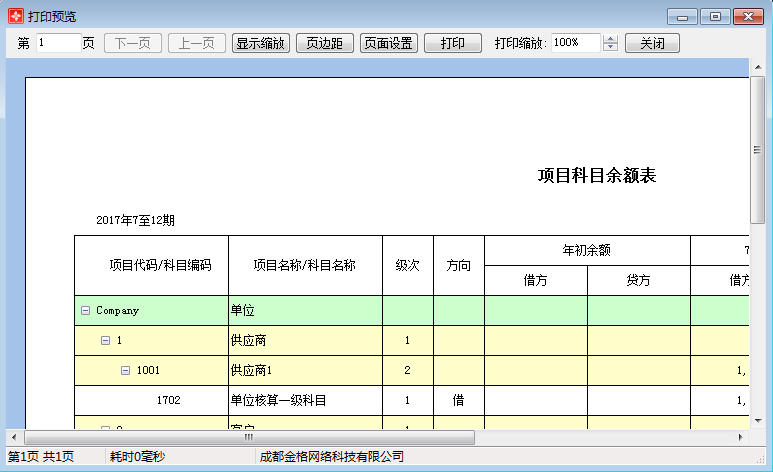Image resolution: width=773 pixels, height=472 pixels.
Task: Click the vertical scrollbar up arrow
Action: [758, 67]
